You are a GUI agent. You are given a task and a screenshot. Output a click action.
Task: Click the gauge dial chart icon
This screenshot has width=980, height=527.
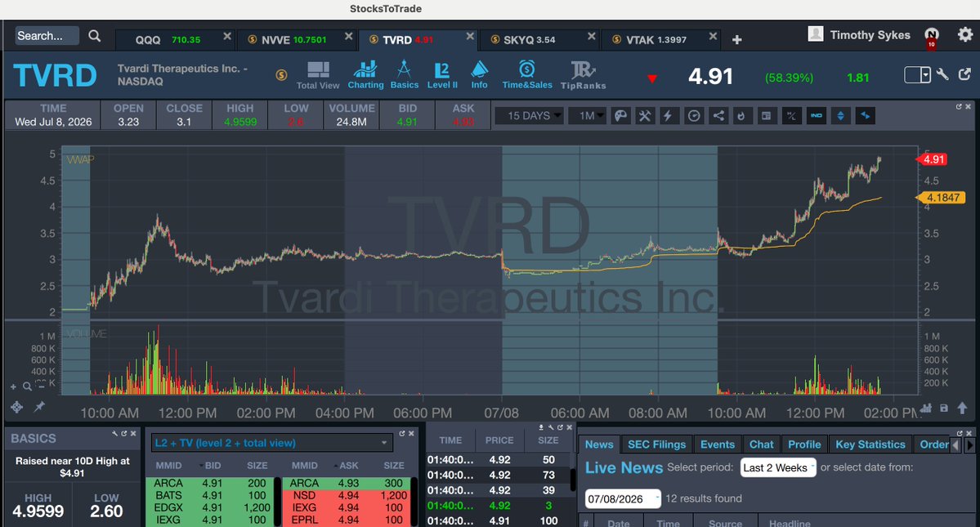pos(694,115)
